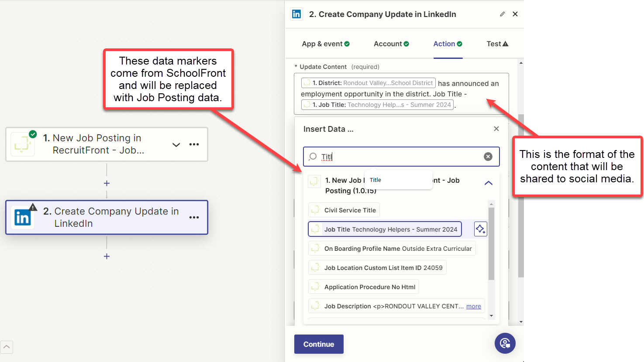Viewport: 644px width, 362px height.
Task: Rename step using the pencil edit icon
Action: pos(503,14)
